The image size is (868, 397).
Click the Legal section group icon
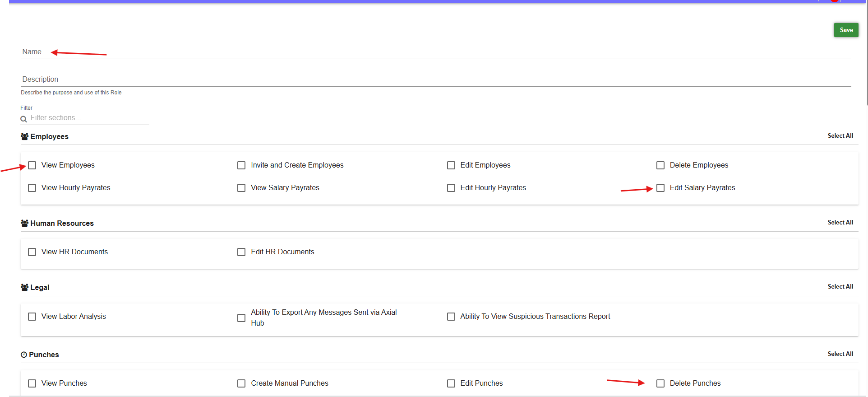point(24,287)
